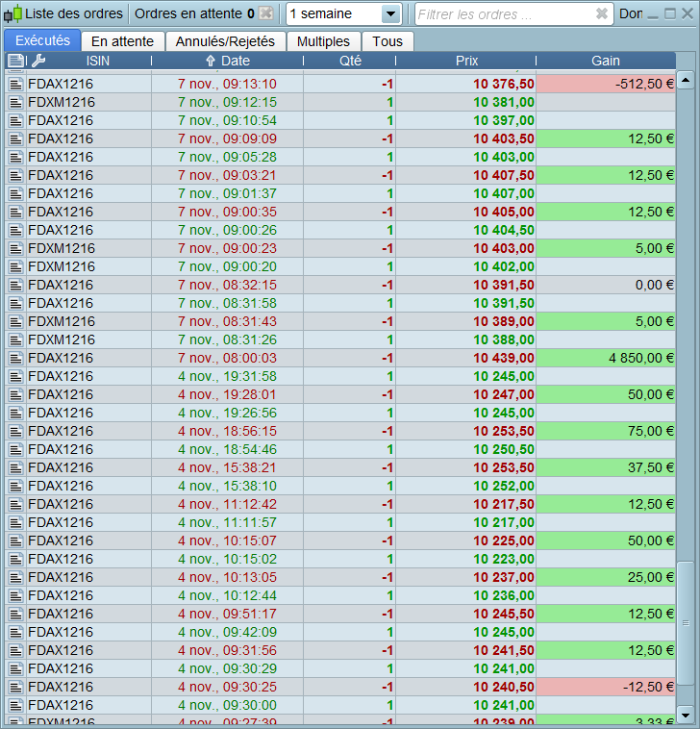Clear the order filter with the X icon
Screen dimensions: 700x729
(x=602, y=14)
